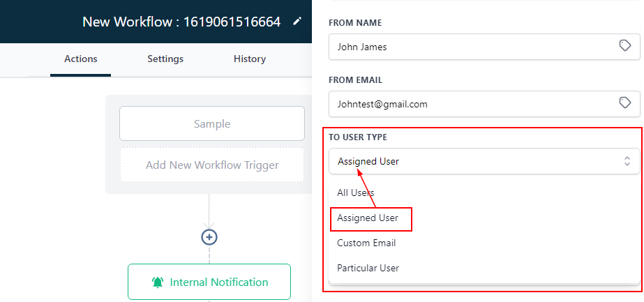The width and height of the screenshot is (644, 302).
Task: Open the To User Type dropdown field
Action: (x=474, y=161)
